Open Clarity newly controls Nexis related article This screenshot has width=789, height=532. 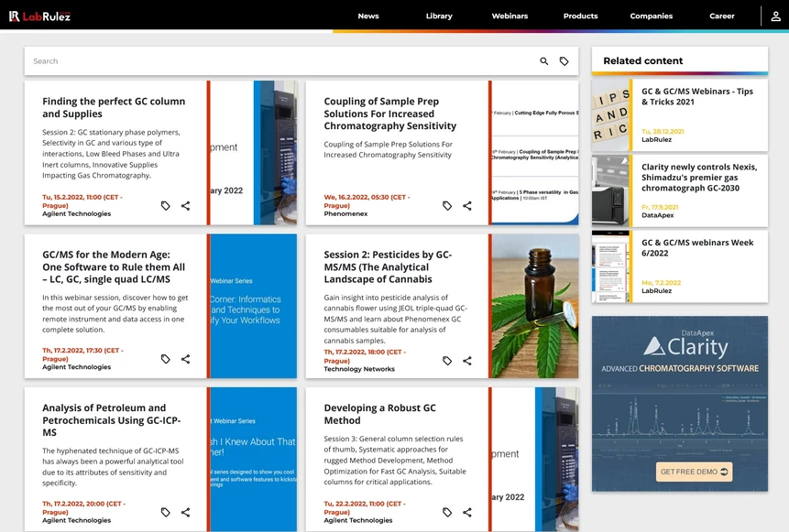(x=699, y=178)
